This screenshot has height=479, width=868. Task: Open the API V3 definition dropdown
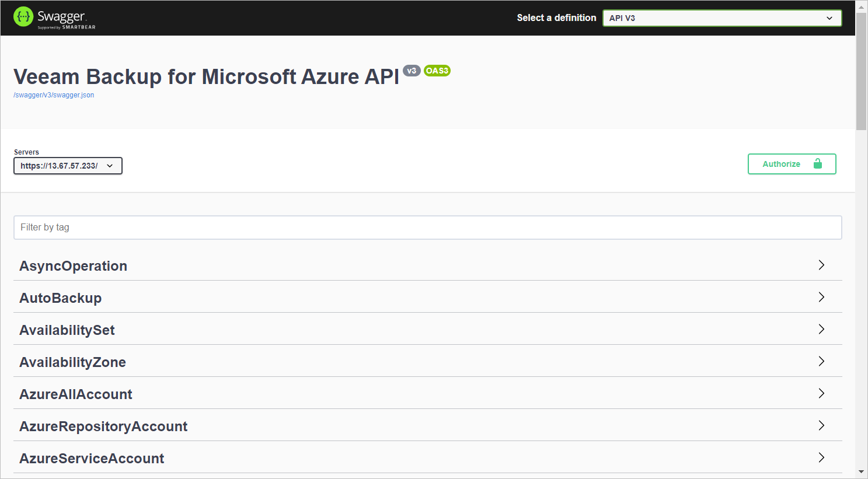722,18
